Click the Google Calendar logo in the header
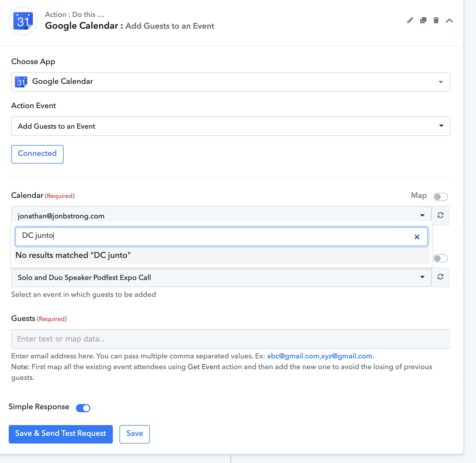This screenshot has height=463, width=476. click(x=23, y=21)
